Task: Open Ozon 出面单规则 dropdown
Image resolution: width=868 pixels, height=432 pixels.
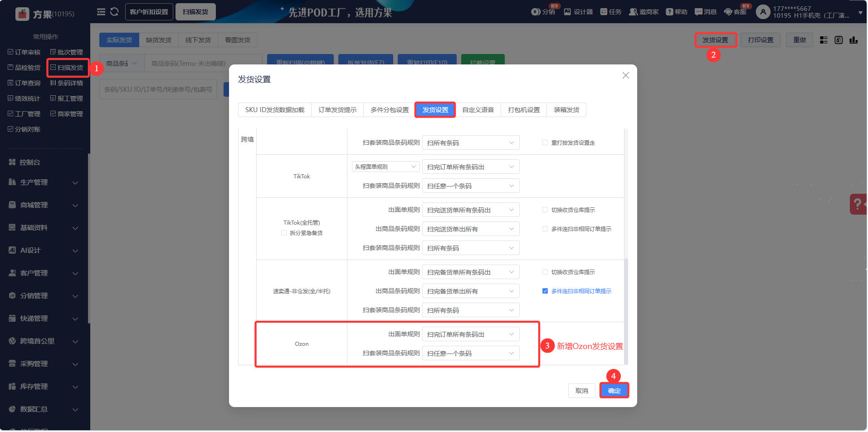Action: (x=471, y=334)
